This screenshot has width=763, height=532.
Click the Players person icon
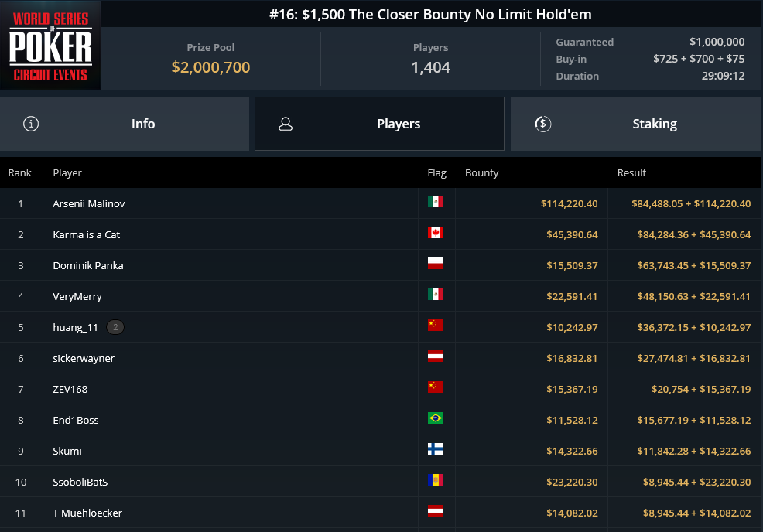(286, 124)
